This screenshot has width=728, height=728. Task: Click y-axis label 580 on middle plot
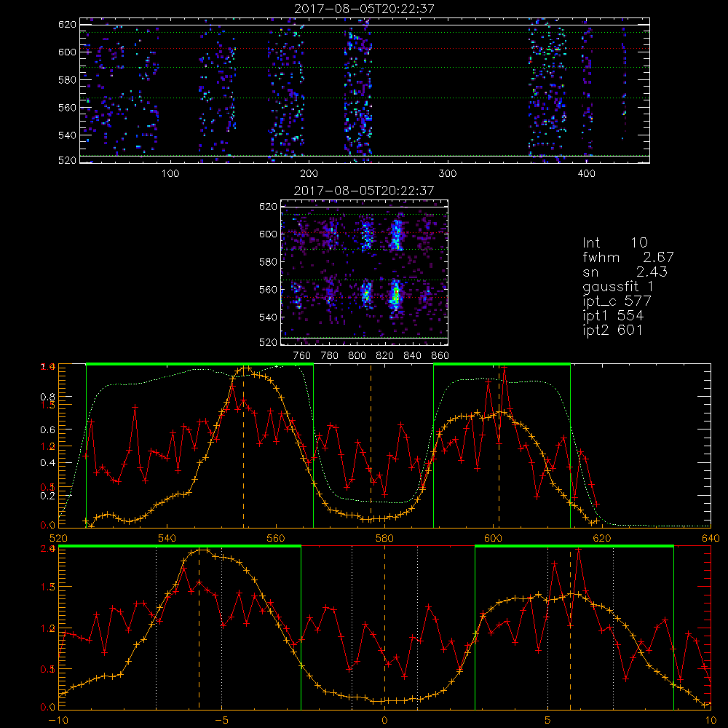pyautogui.click(x=269, y=262)
